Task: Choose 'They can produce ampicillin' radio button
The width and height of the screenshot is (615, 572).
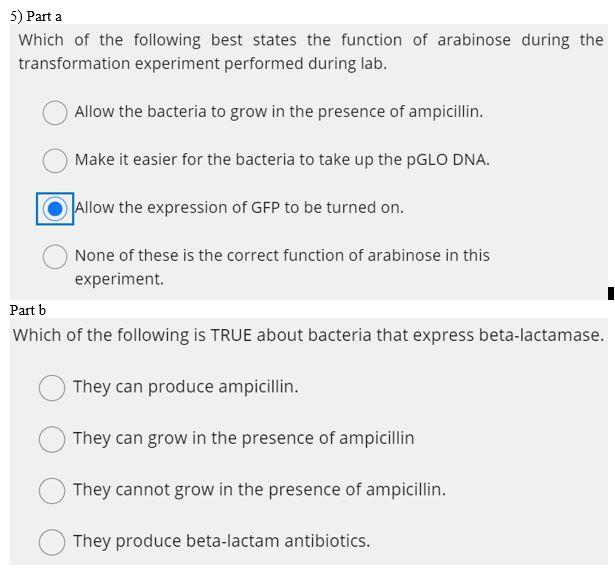Action: (52, 388)
